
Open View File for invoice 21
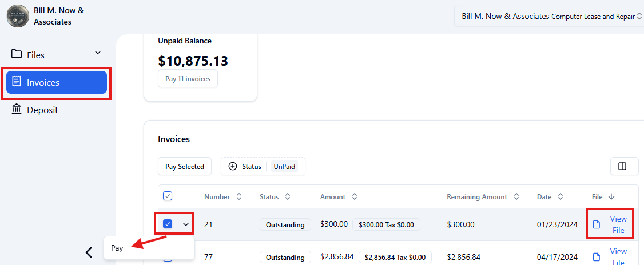pyautogui.click(x=618, y=224)
